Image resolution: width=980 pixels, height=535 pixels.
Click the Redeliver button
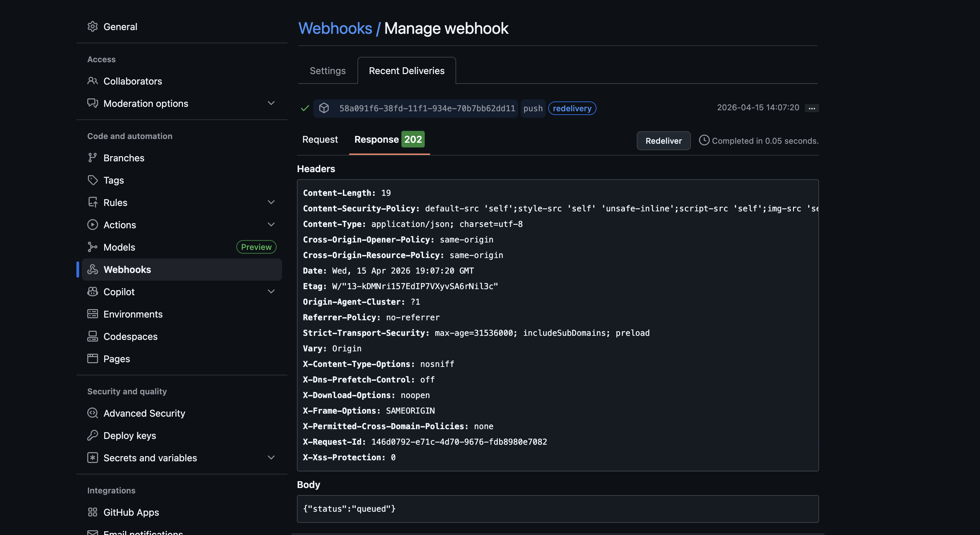click(663, 140)
